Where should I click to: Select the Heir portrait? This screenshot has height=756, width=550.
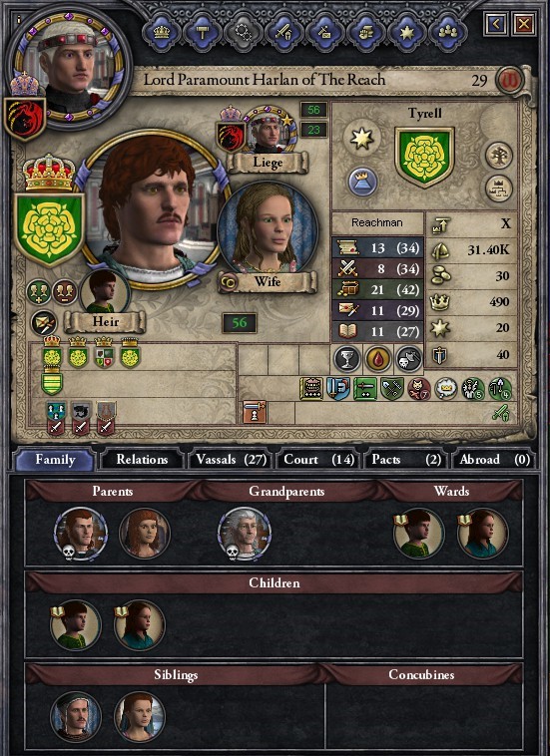click(104, 293)
